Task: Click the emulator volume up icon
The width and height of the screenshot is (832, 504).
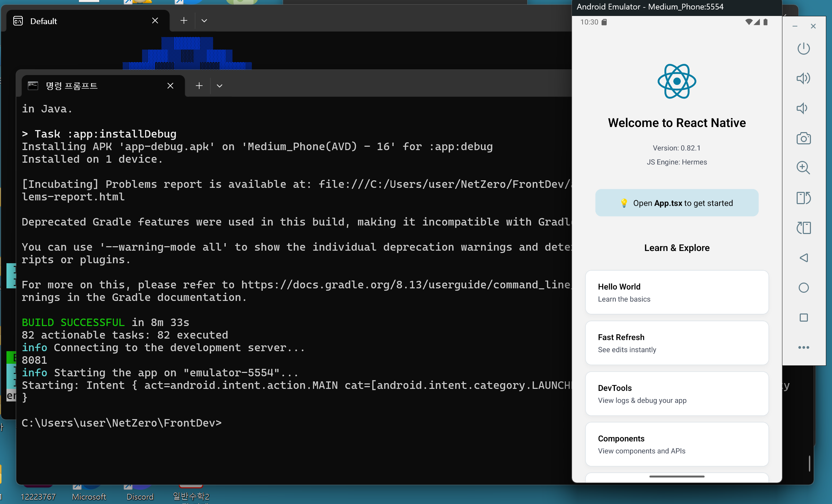Action: pyautogui.click(x=803, y=78)
